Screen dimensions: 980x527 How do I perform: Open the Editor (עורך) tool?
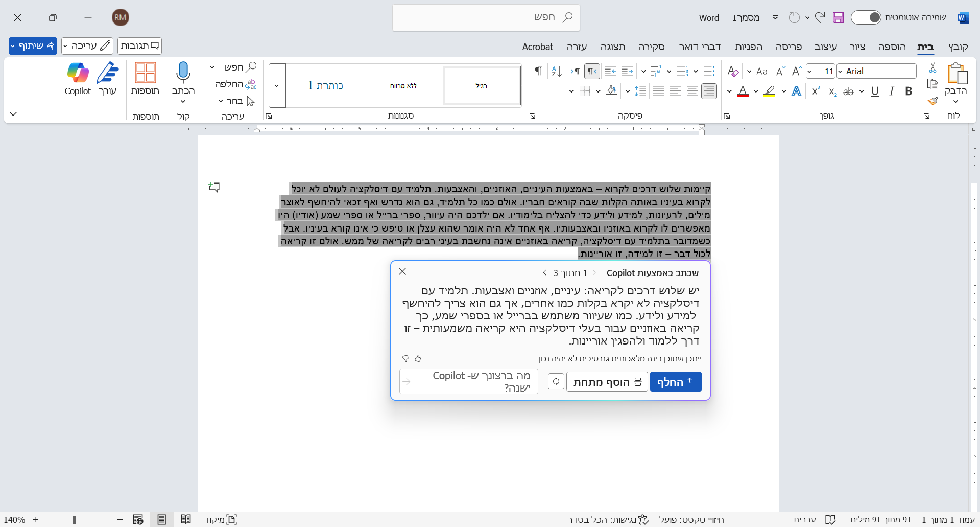click(107, 79)
